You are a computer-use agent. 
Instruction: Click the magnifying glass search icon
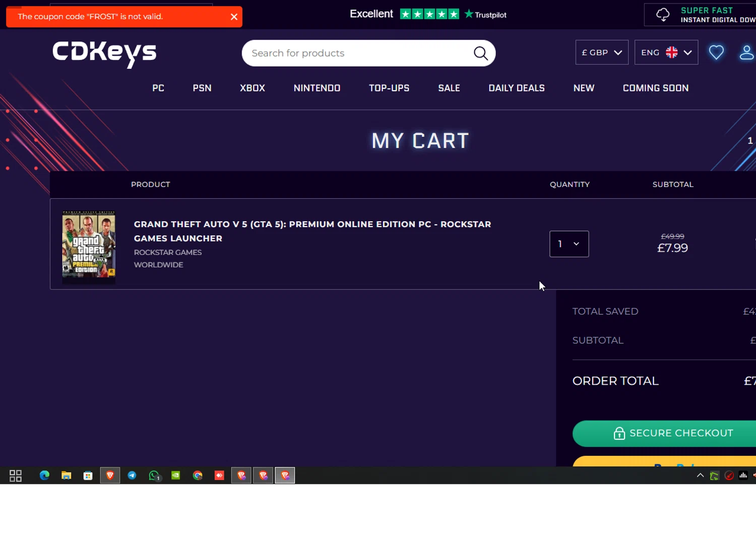coord(481,53)
